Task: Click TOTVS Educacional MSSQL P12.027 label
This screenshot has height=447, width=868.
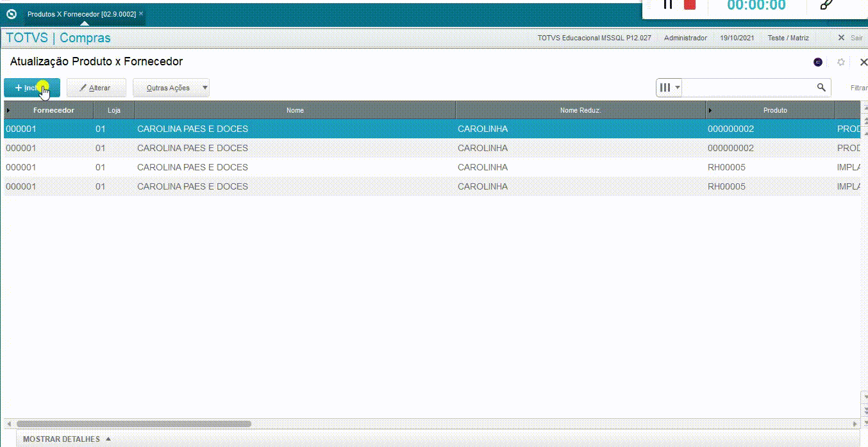Action: click(x=594, y=38)
